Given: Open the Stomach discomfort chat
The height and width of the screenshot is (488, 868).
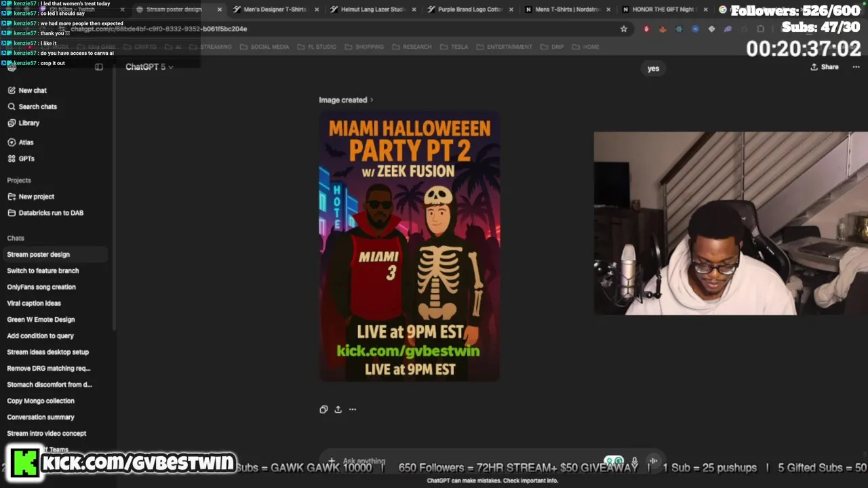Looking at the screenshot, I should click(54, 384).
